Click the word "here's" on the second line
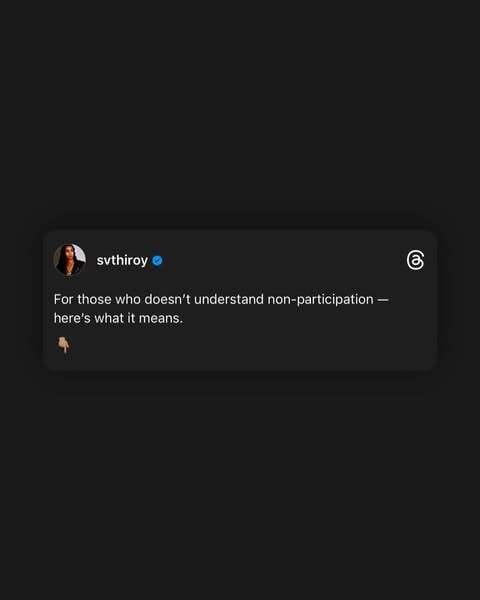The image size is (480, 600). pyautogui.click(x=72, y=318)
